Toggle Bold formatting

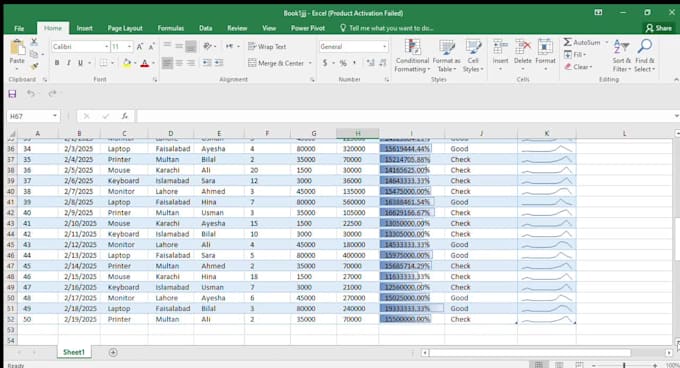point(57,63)
